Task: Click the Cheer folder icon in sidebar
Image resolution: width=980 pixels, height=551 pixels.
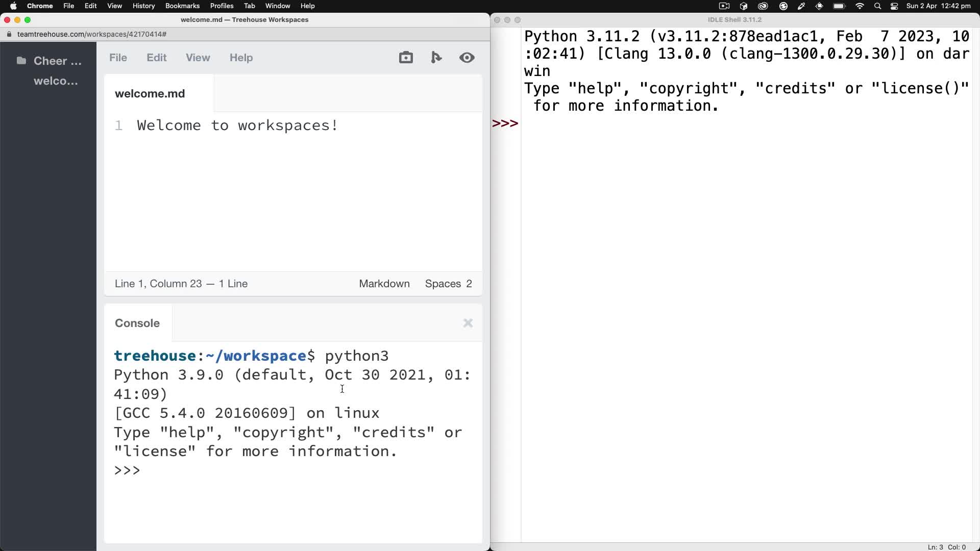Action: [22, 60]
